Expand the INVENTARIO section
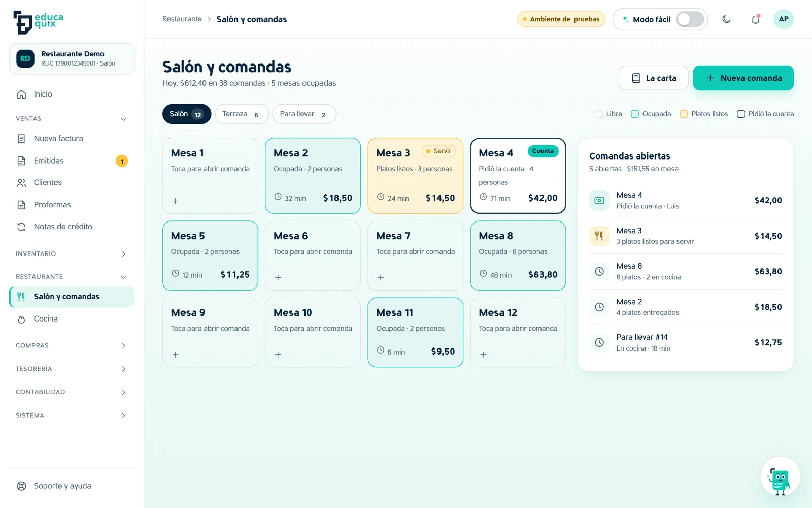812x508 pixels. 72,254
